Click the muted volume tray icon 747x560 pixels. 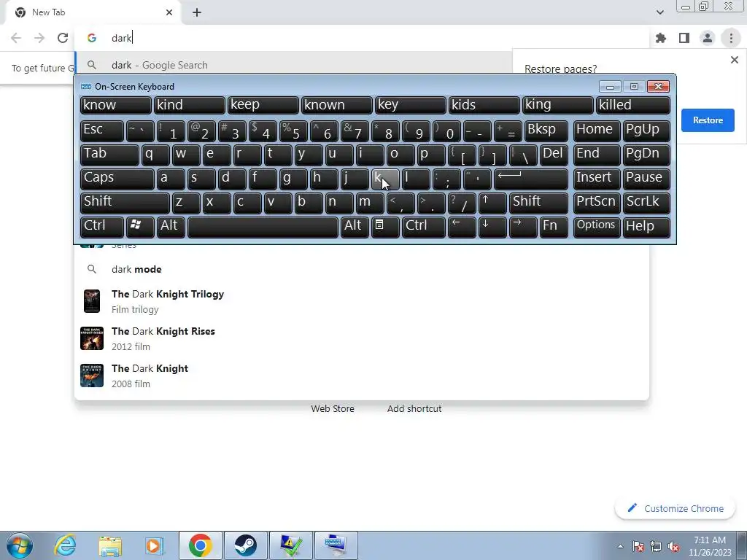(673, 547)
